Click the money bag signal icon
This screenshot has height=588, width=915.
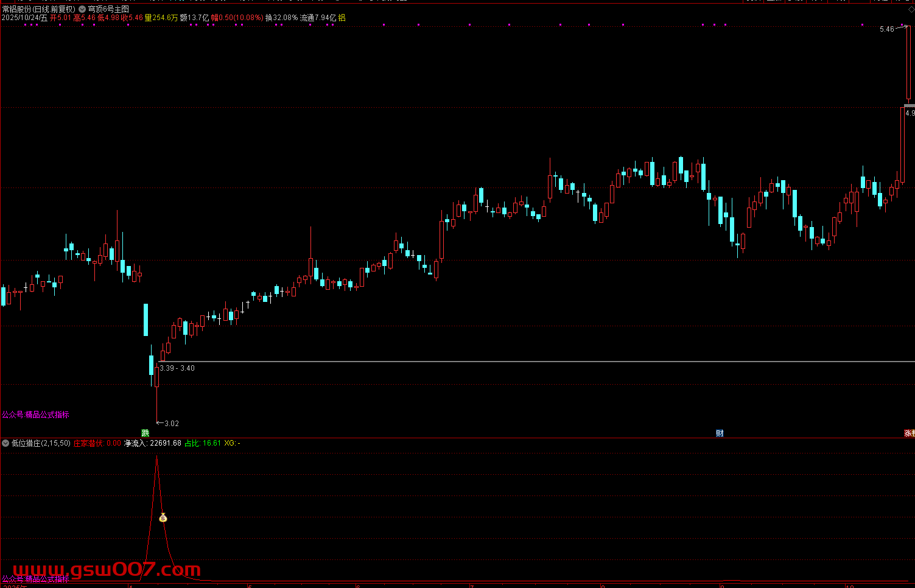pyautogui.click(x=163, y=518)
